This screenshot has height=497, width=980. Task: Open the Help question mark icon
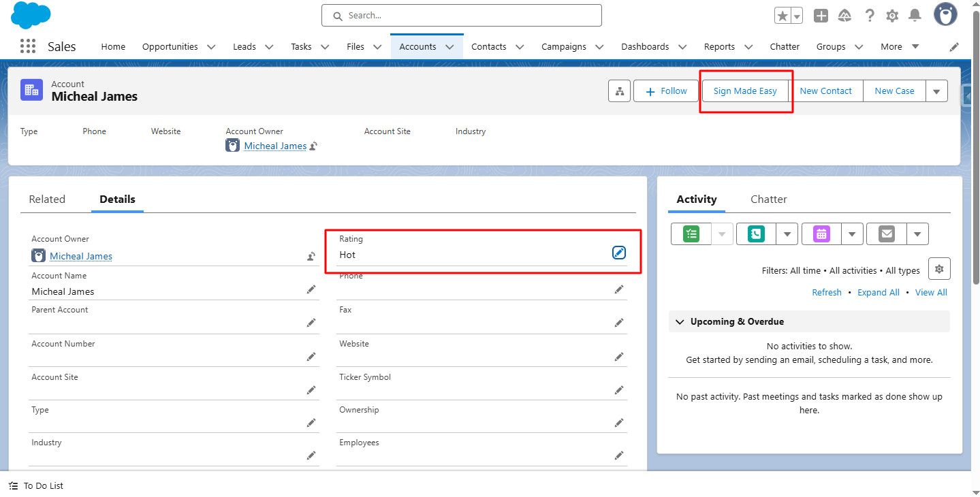(x=870, y=16)
